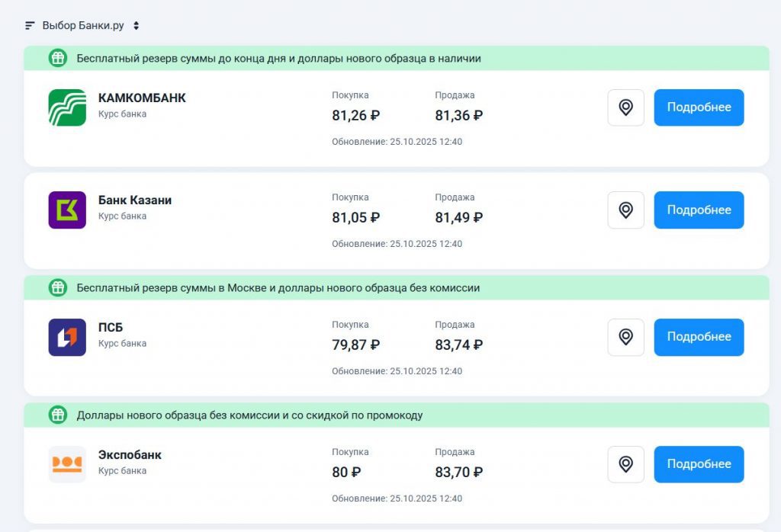Screen dimensions: 781x532
Task: Open the Банк Казани name link
Action: point(135,200)
